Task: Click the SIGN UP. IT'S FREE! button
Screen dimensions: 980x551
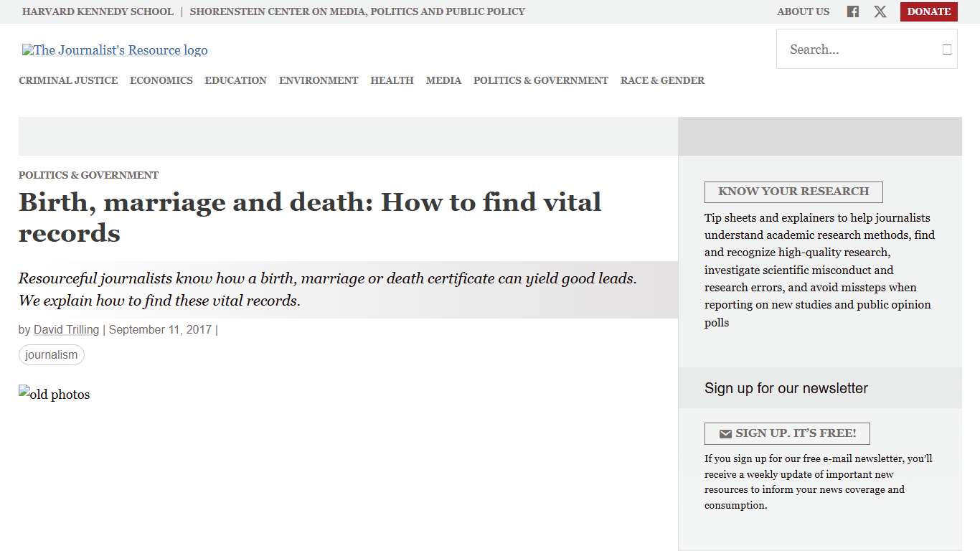Action: (x=787, y=433)
